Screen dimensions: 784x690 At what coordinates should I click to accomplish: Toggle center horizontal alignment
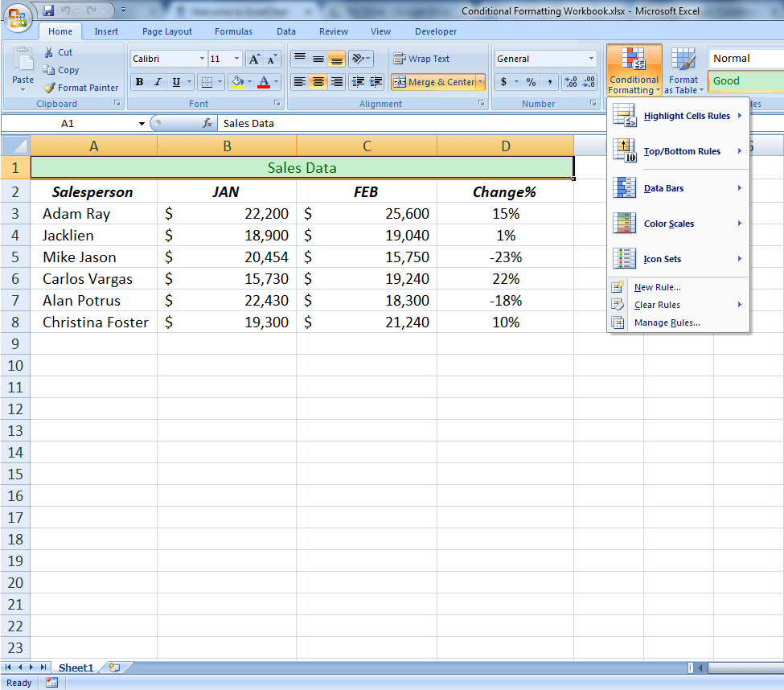point(318,82)
